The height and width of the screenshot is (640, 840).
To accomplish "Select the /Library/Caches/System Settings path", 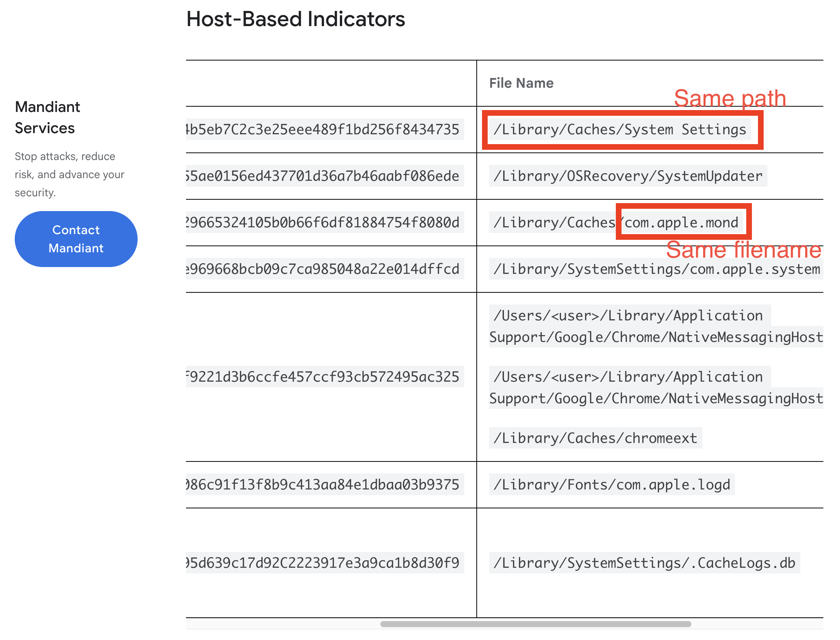I will pyautogui.click(x=620, y=129).
